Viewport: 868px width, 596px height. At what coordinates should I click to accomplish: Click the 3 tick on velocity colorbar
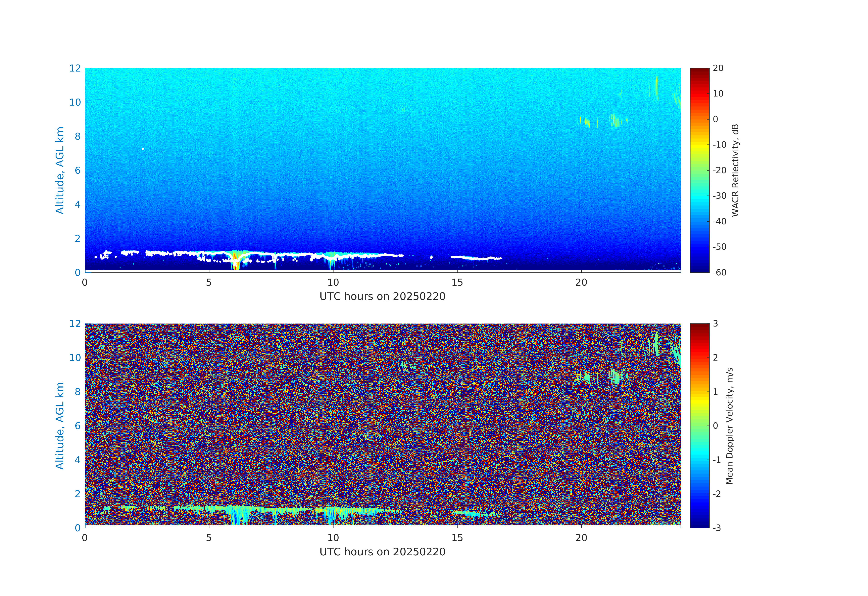(715, 324)
